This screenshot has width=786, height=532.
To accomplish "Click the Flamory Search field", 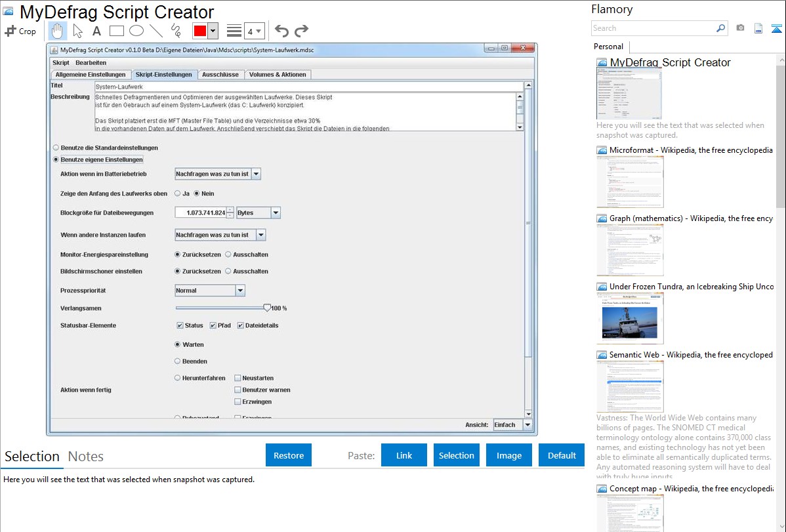I will tap(653, 28).
